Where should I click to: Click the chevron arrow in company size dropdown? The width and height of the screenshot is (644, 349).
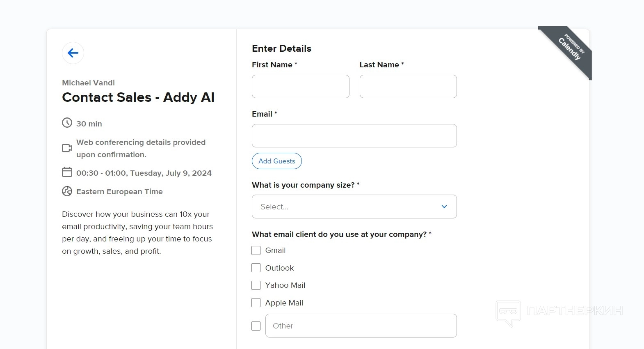[444, 207]
